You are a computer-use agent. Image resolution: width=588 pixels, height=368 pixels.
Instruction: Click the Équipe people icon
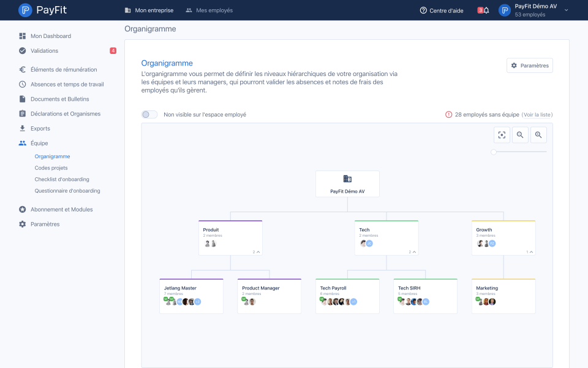pos(23,143)
